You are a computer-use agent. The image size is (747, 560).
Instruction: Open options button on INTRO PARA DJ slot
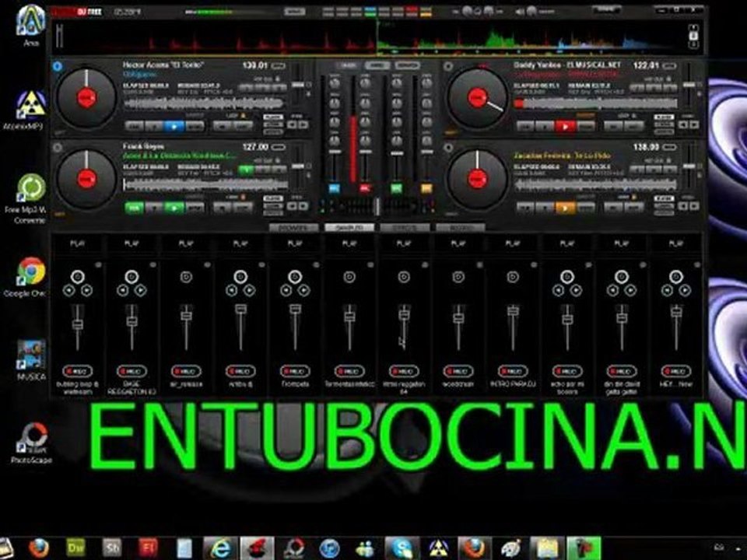534,264
